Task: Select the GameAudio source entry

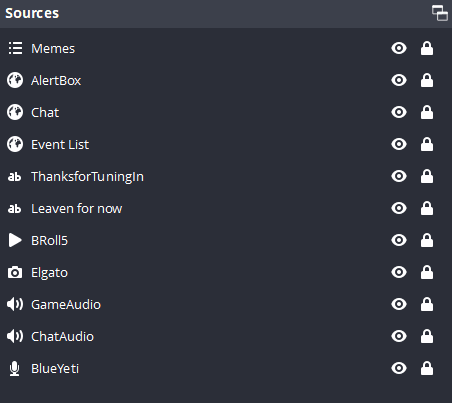Action: [226, 304]
